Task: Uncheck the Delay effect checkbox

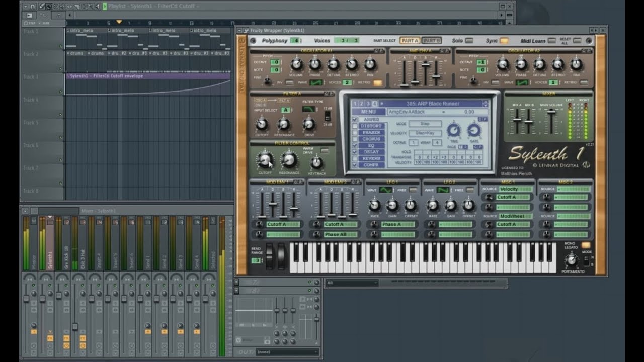Action: (x=355, y=152)
